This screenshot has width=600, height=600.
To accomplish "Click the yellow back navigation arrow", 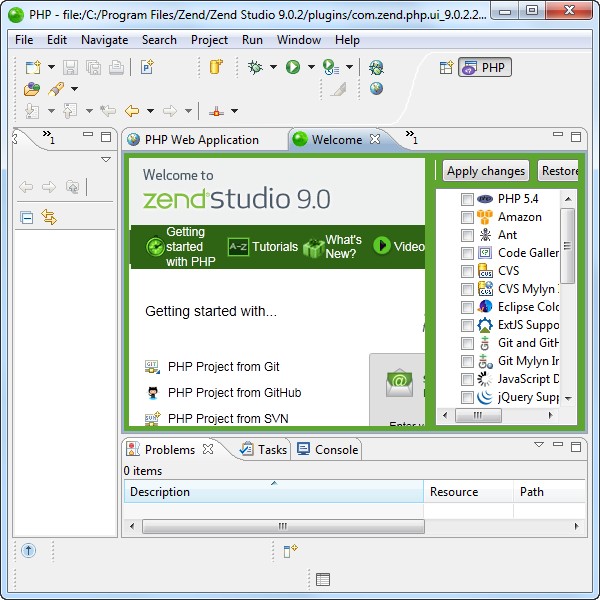I will coord(131,111).
